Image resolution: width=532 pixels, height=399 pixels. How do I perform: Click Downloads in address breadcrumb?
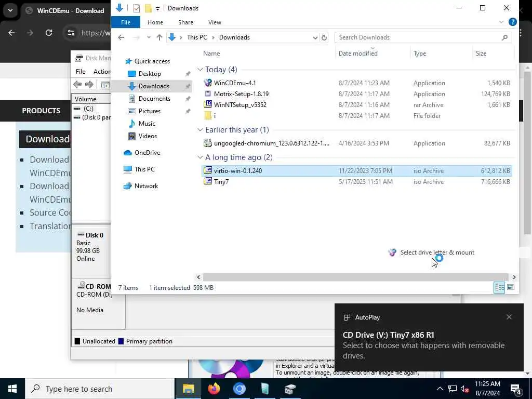pyautogui.click(x=234, y=37)
